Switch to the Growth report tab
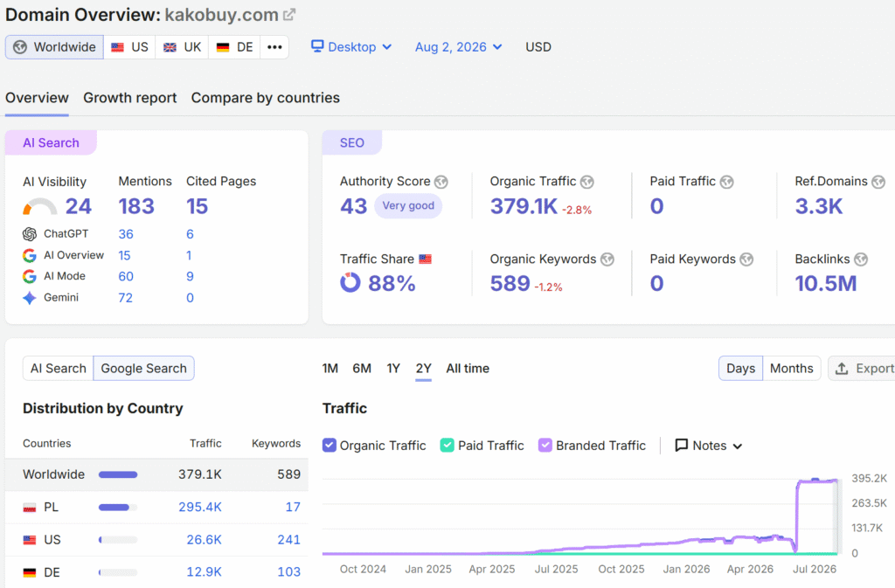This screenshot has width=895, height=588. (x=130, y=98)
